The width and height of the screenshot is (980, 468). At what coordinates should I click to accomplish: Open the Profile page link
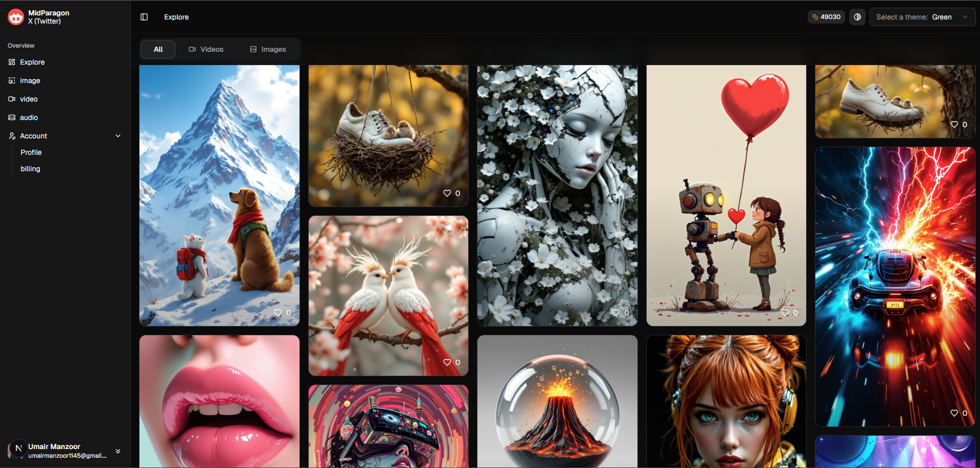[31, 152]
